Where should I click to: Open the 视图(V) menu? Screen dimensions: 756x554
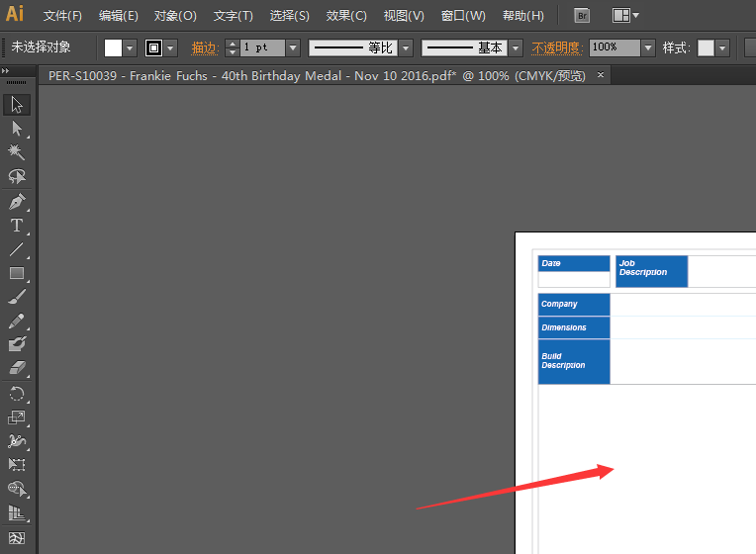pos(404,16)
